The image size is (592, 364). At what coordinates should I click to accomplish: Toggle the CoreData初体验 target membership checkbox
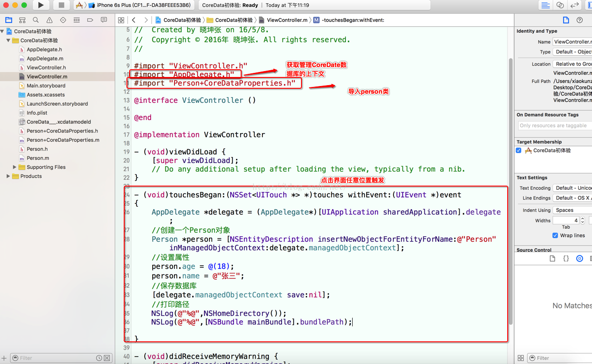[x=519, y=150]
